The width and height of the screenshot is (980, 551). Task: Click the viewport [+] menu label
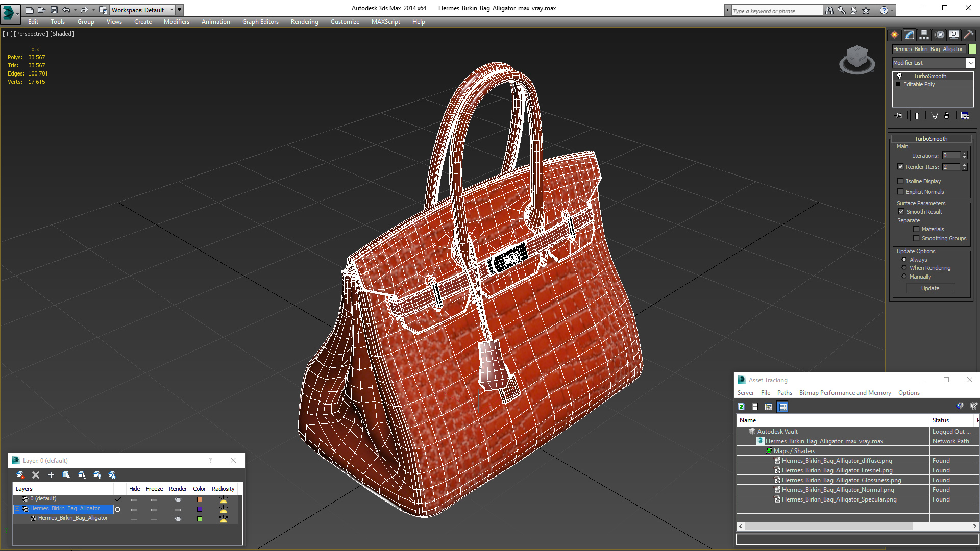7,34
